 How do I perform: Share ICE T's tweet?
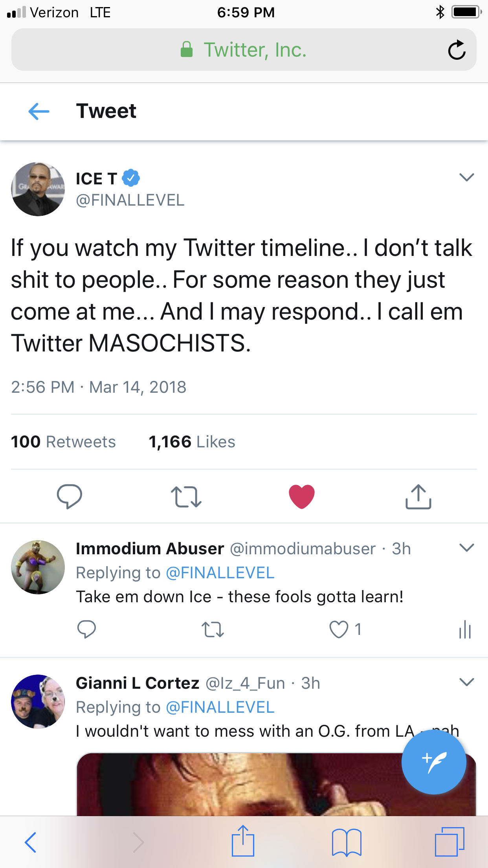click(418, 497)
